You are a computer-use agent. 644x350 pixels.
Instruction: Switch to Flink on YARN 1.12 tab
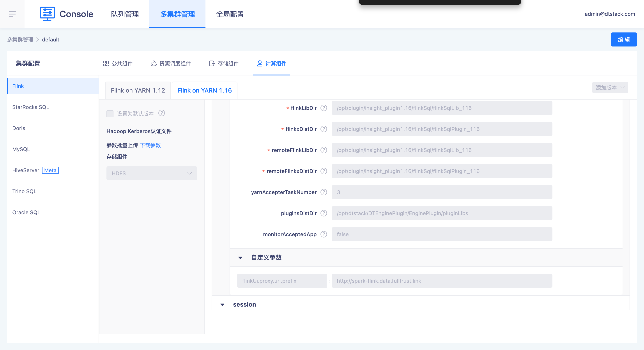138,90
